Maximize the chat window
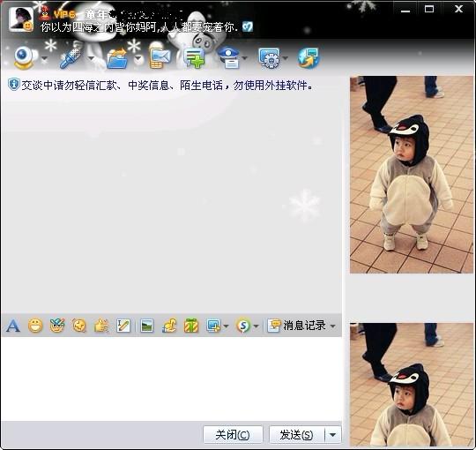476x450 pixels. click(429, 9)
